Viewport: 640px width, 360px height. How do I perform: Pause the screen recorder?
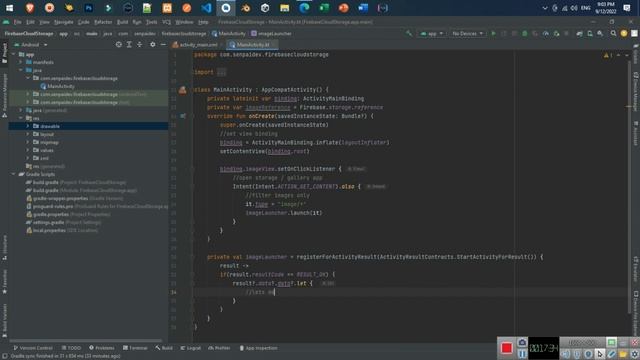pos(522,354)
